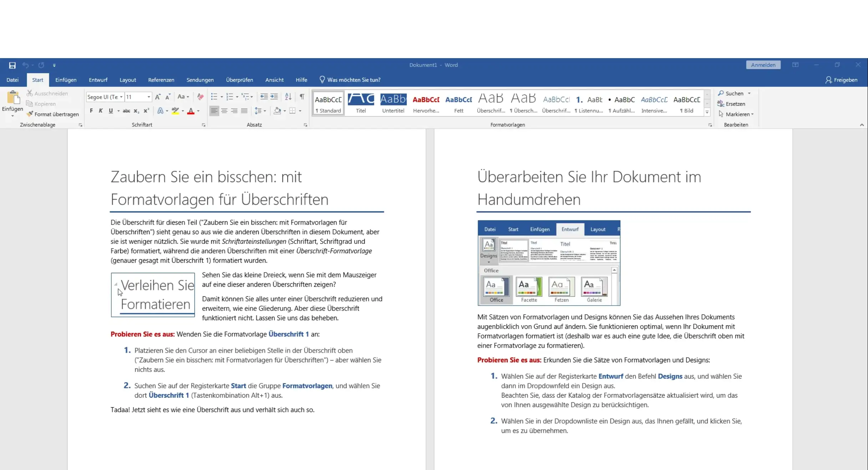The image size is (868, 470).
Task: Toggle italic (K) formatting
Action: [101, 111]
